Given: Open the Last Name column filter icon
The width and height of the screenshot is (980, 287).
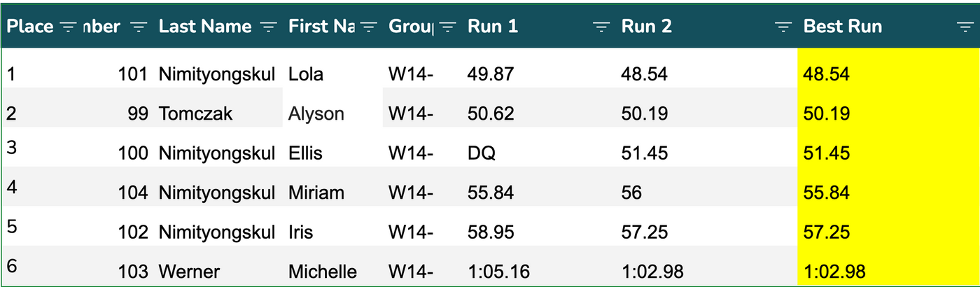Looking at the screenshot, I should (268, 27).
